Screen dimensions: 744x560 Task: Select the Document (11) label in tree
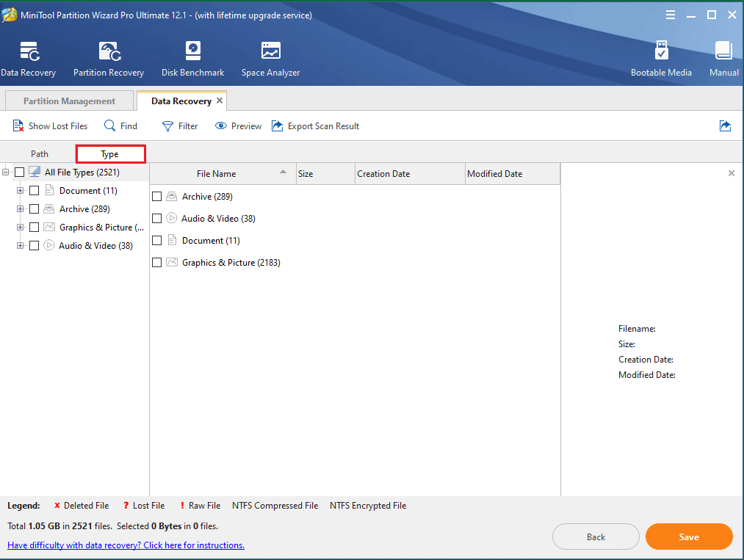[88, 191]
